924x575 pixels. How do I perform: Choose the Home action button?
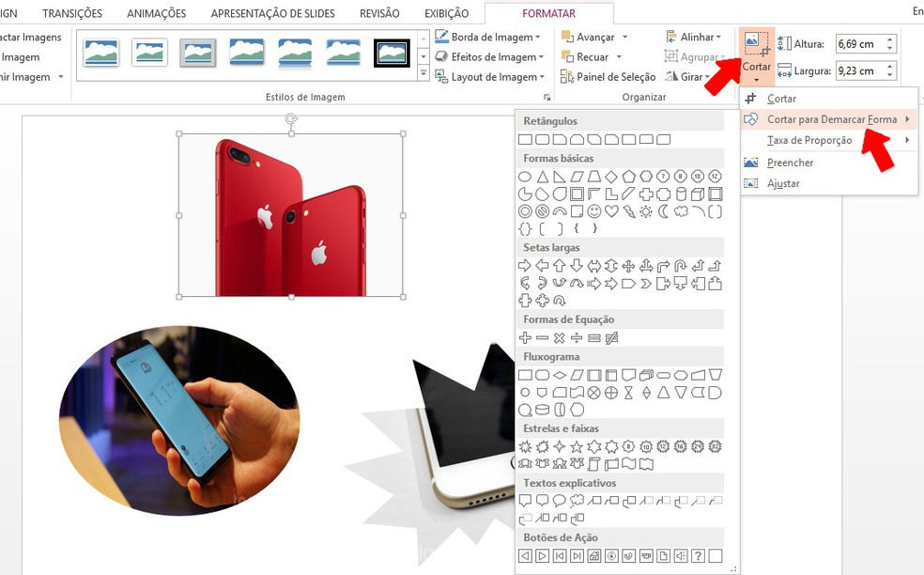(x=594, y=555)
